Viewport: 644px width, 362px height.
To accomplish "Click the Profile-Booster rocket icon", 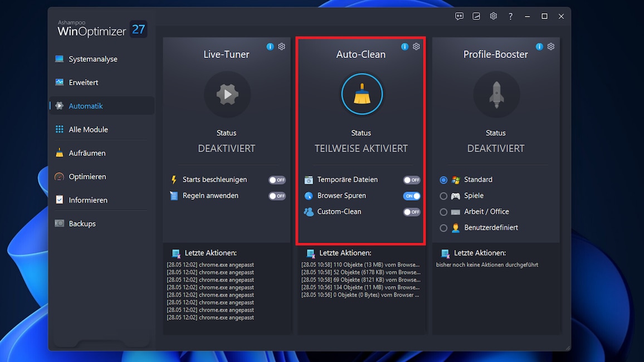I will (x=496, y=95).
